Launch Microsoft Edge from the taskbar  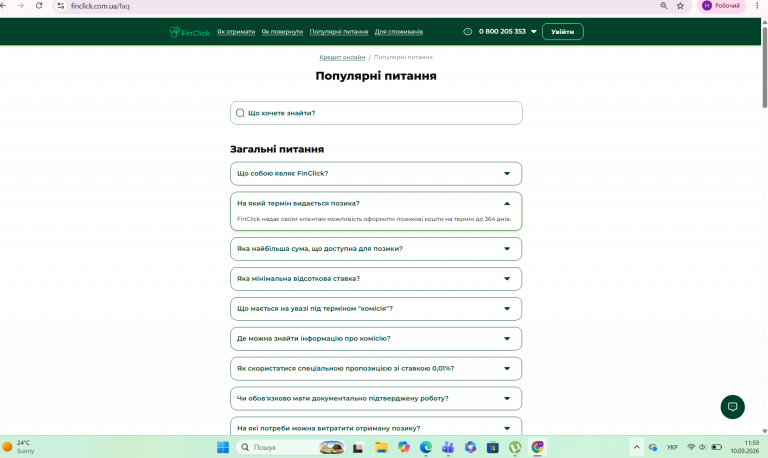426,447
